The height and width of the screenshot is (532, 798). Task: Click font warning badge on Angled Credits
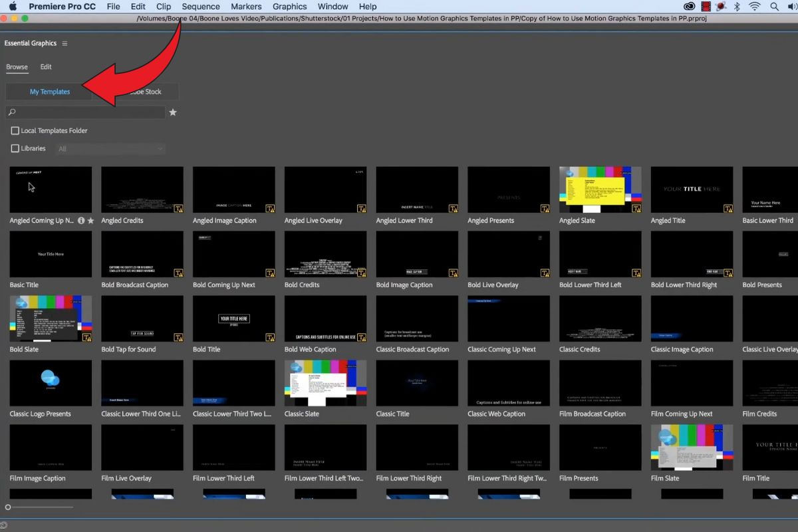tap(178, 208)
